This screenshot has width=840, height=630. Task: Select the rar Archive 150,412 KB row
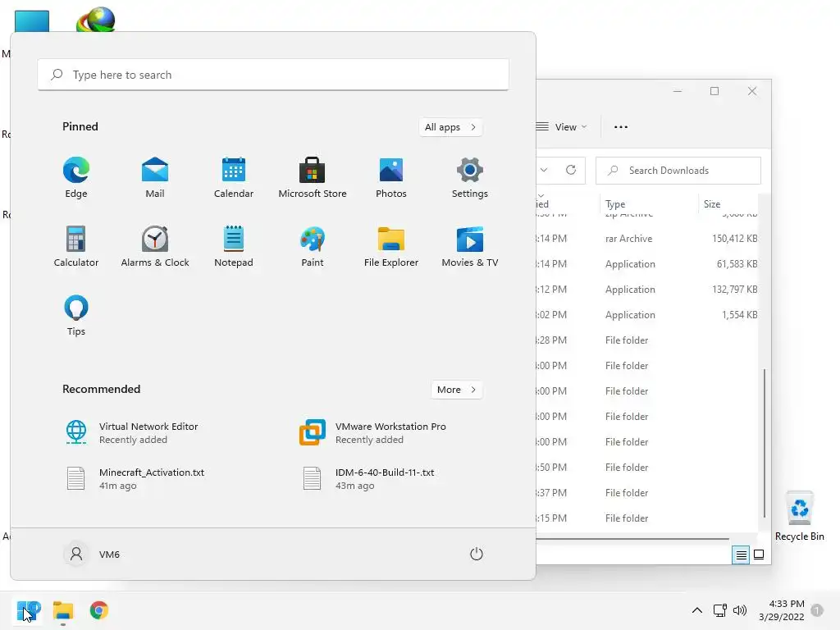click(x=647, y=239)
